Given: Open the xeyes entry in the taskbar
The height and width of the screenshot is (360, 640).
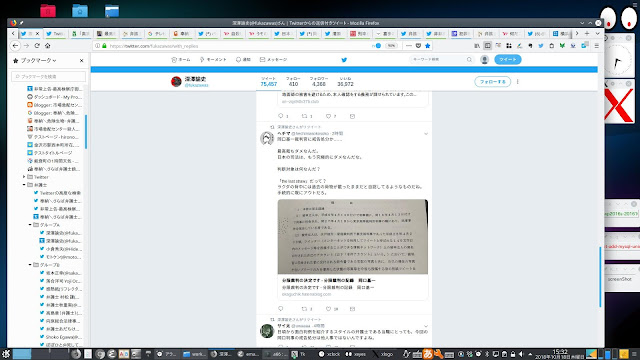Looking at the screenshot, I should (x=355, y=354).
